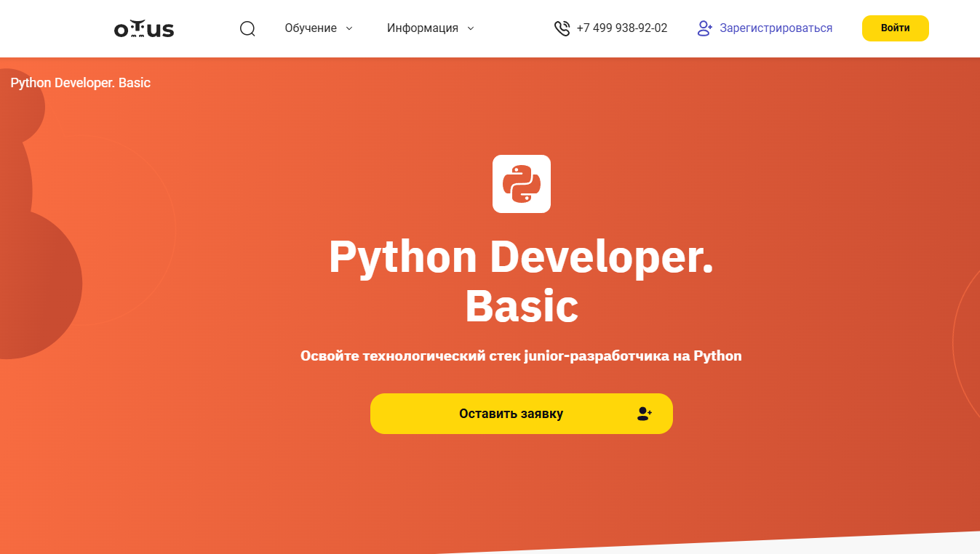Click the Зарегистрироваться link
Image resolution: width=980 pixels, height=554 pixels.
[x=776, y=28]
